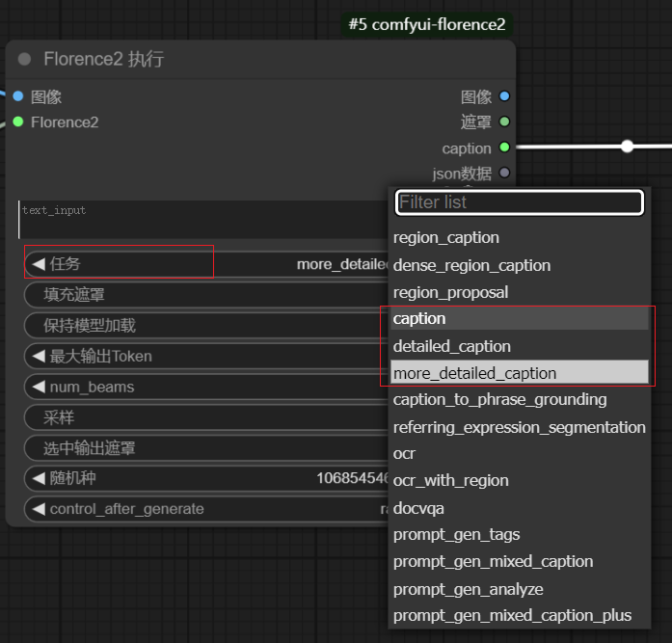The width and height of the screenshot is (672, 643).
Task: Select caption_to_phrase_grounding option
Action: click(520, 400)
